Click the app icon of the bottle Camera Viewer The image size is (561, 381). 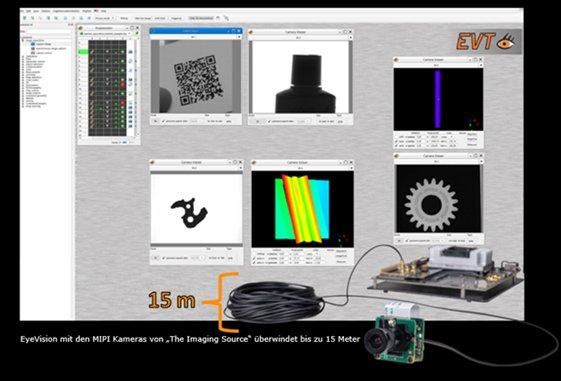pyautogui.click(x=251, y=32)
